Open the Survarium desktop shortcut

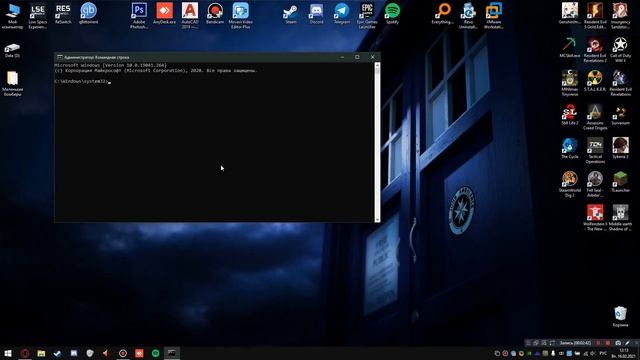(620, 114)
